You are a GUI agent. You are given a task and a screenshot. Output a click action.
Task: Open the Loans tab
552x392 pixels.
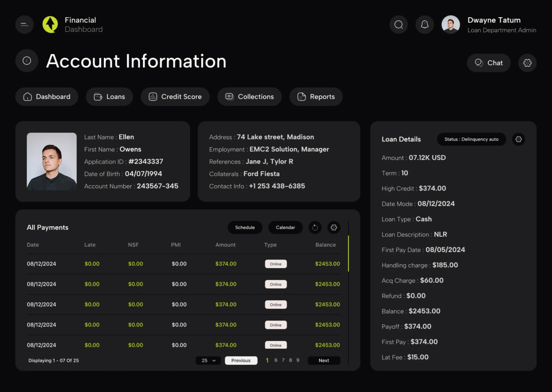click(109, 97)
